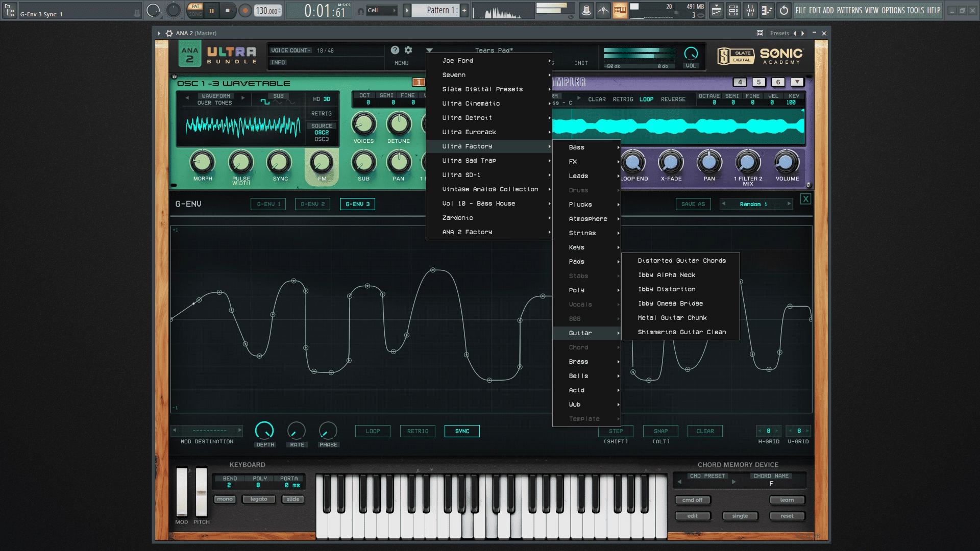Choose Distorted Guitar Chords preset

click(681, 260)
